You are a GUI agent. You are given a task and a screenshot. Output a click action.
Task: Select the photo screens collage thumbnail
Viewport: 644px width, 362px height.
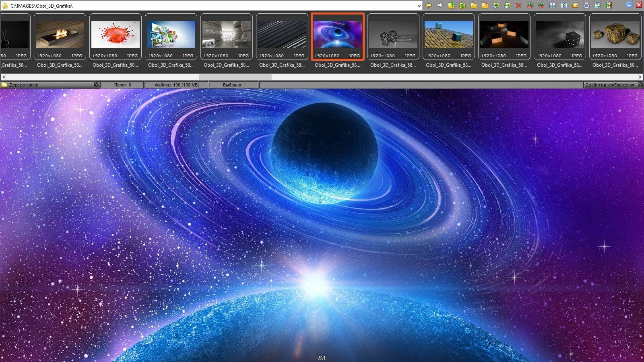pyautogui.click(x=171, y=37)
